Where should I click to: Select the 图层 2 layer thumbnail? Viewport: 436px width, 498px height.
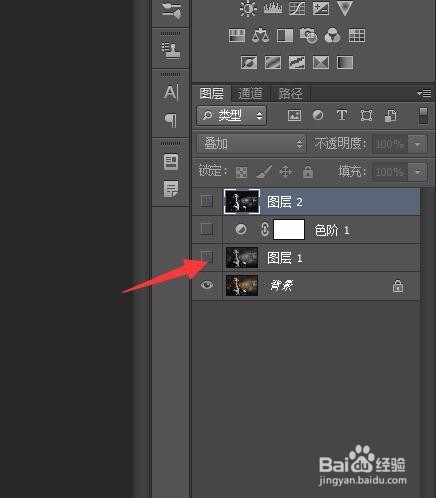pyautogui.click(x=242, y=201)
